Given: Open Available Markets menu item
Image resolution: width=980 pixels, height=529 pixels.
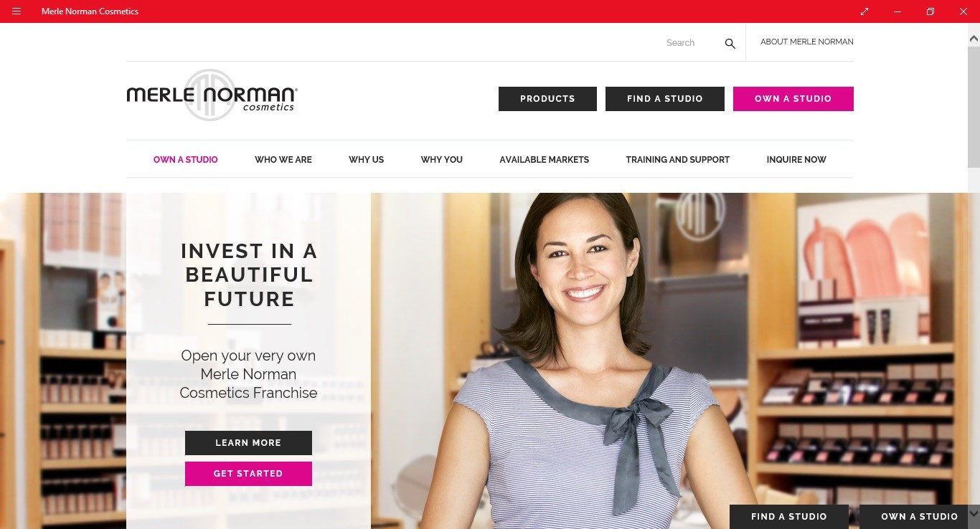Looking at the screenshot, I should tap(545, 160).
